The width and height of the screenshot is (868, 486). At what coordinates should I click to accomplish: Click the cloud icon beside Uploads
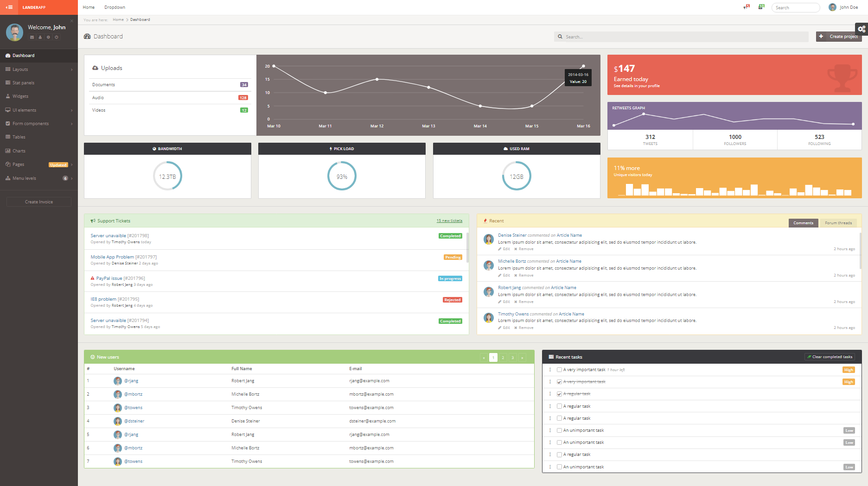point(95,68)
